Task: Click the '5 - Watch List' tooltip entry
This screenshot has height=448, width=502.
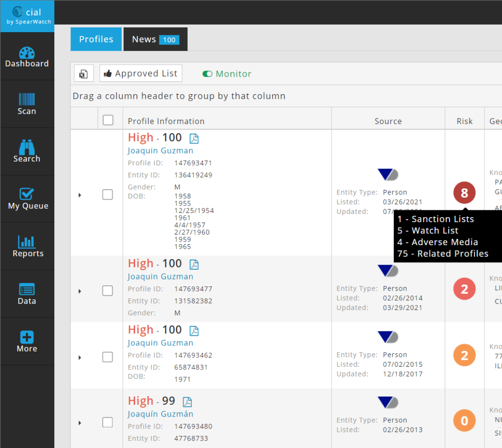Action: [428, 230]
